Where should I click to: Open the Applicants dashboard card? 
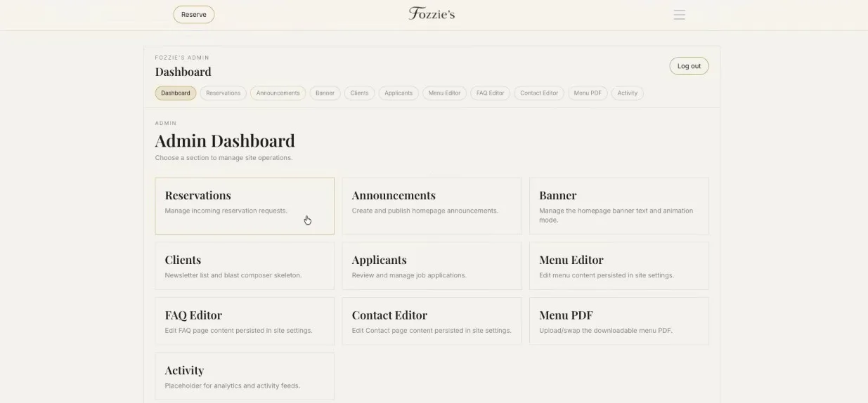[x=432, y=266]
